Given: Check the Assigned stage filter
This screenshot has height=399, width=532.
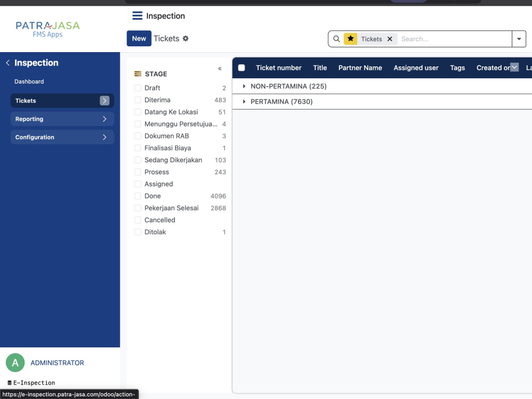Looking at the screenshot, I should tap(138, 184).
